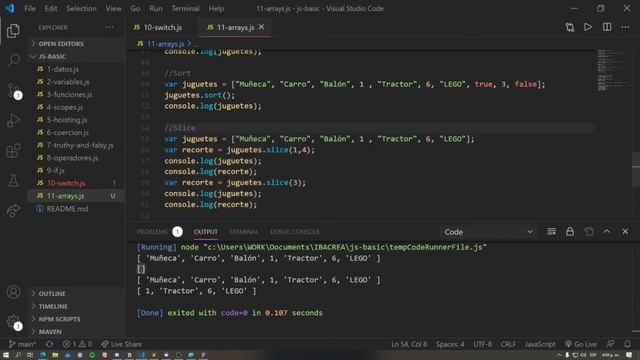Run the code with the play icon
This screenshot has height=360, width=640.
(588, 27)
